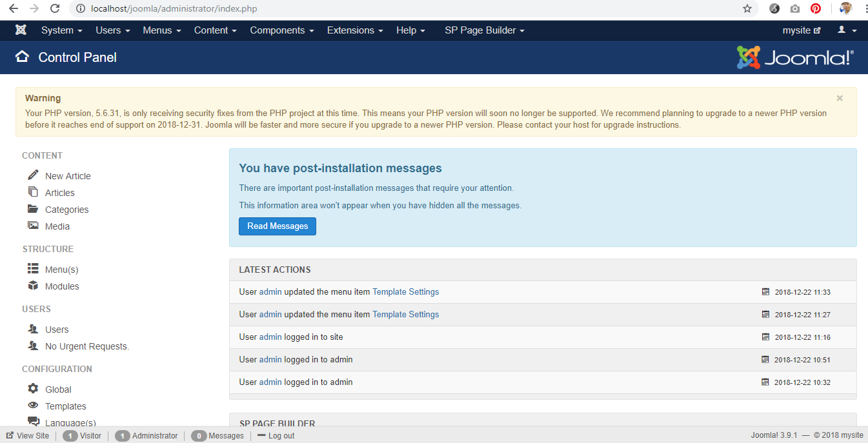Bookmark page with the star icon

(747, 9)
